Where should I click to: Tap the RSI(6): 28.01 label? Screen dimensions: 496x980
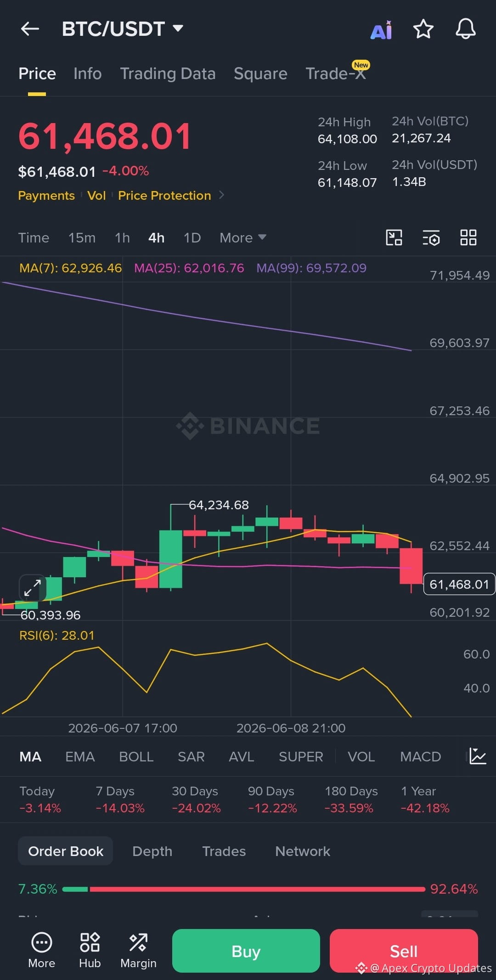click(57, 635)
